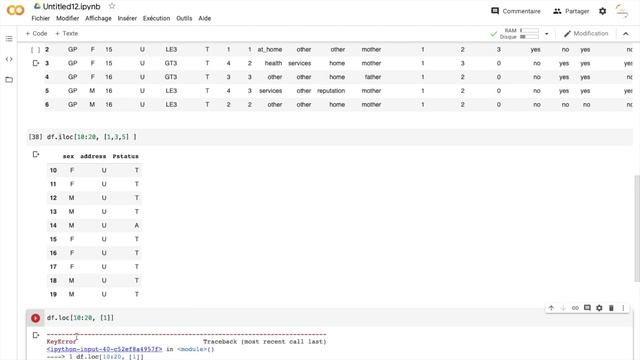Viewport: 640px width, 360px height.
Task: Move the cell down with arrow icon
Action: pyautogui.click(x=563, y=308)
